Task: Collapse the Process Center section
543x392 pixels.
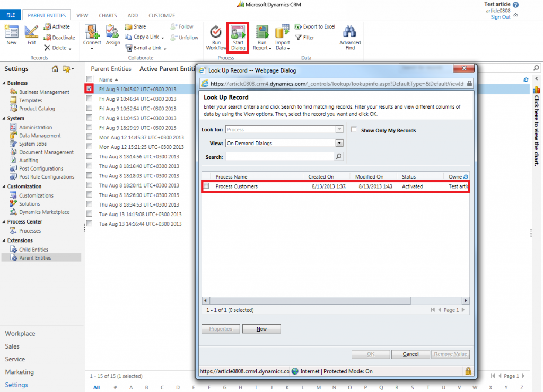Action: pyautogui.click(x=5, y=221)
